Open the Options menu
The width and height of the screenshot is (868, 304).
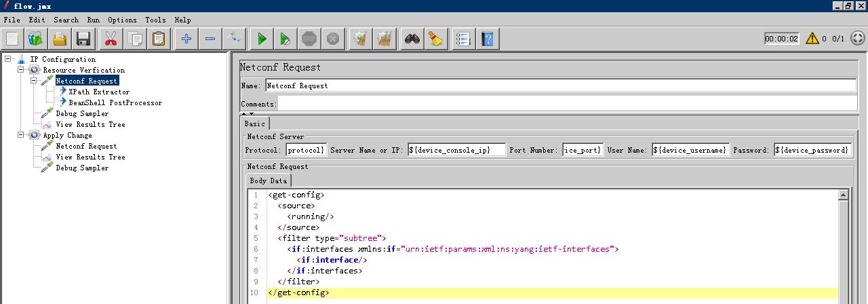122,20
